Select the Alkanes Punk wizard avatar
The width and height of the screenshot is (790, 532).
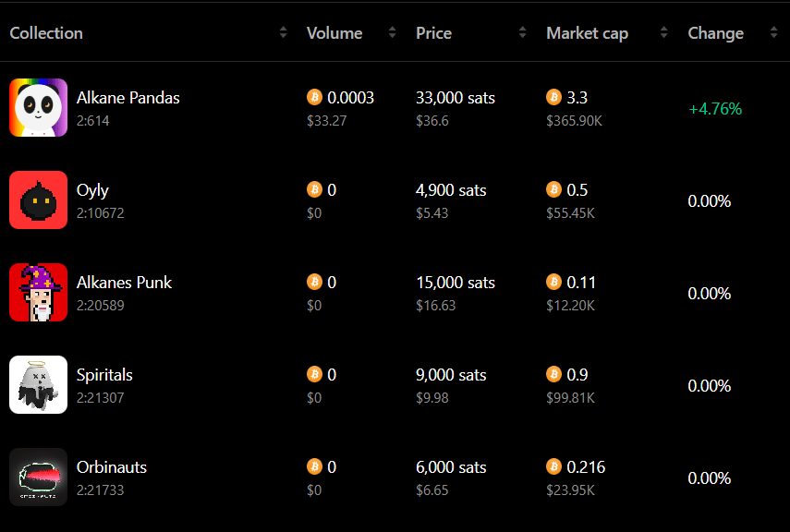38,292
